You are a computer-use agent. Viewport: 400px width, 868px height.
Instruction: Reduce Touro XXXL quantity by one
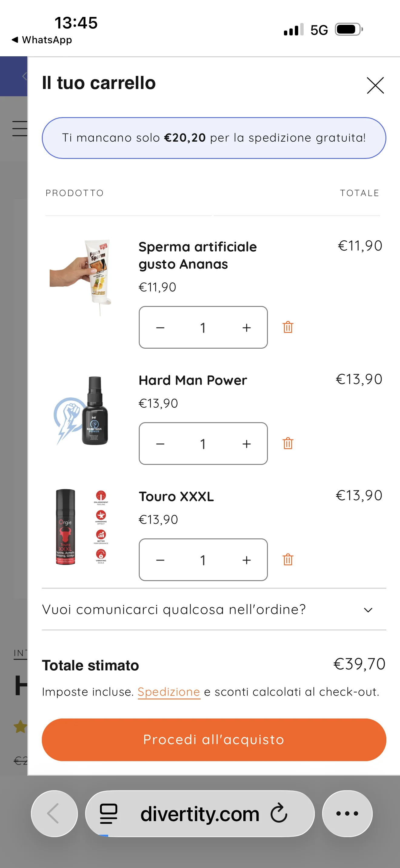tap(161, 560)
